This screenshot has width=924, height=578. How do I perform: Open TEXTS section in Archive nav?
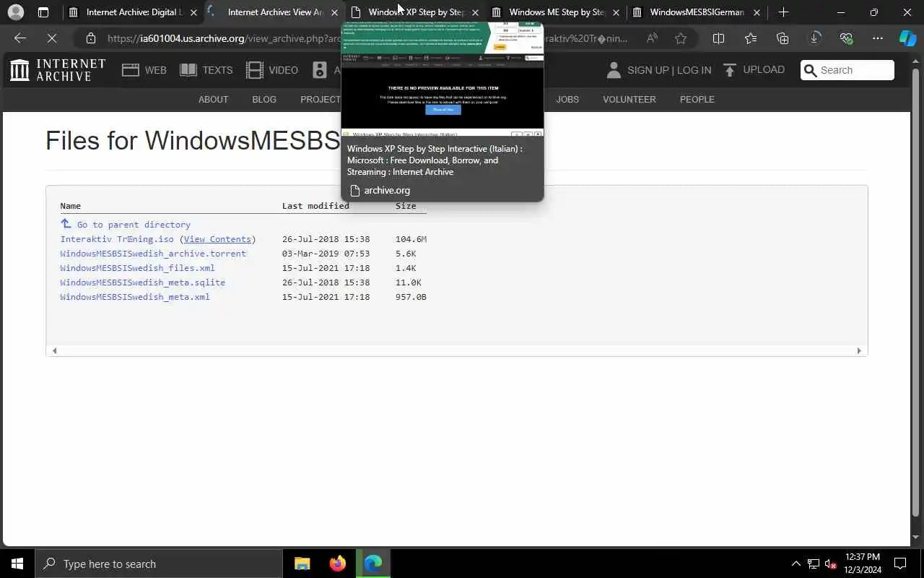[x=206, y=70]
